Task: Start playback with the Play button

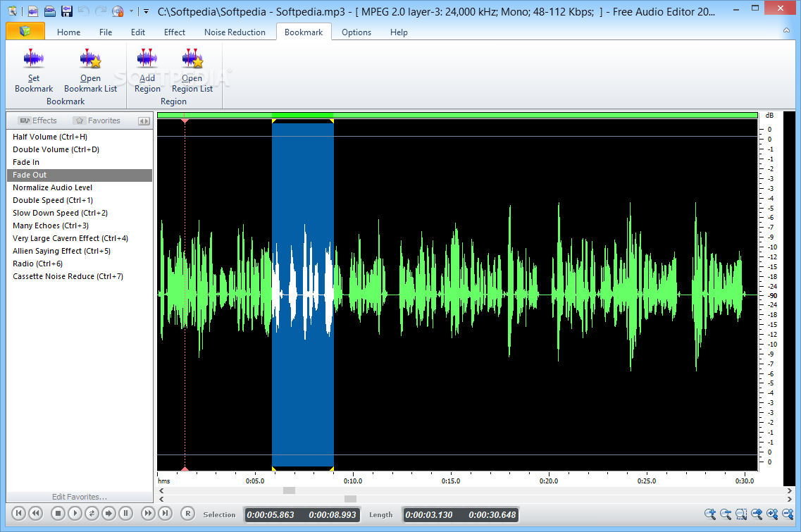Action: 75,513
